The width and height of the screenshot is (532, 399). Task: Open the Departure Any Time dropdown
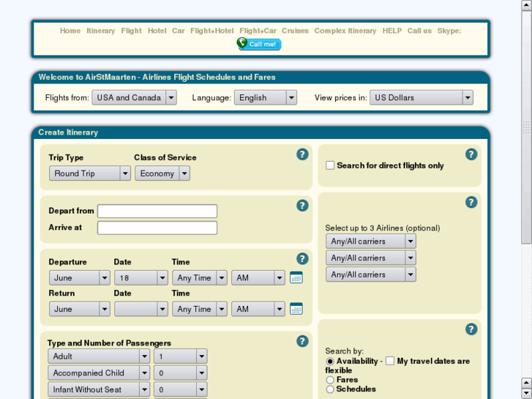tap(200, 277)
